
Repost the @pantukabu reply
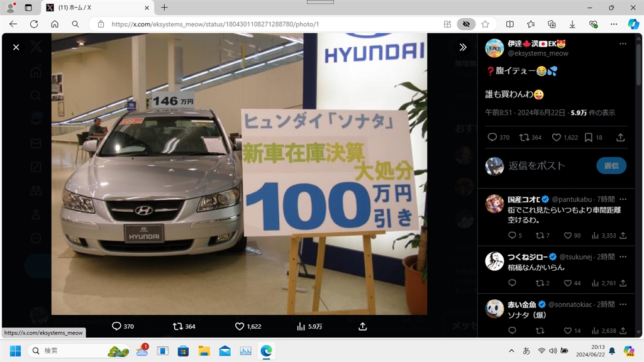[542, 236]
